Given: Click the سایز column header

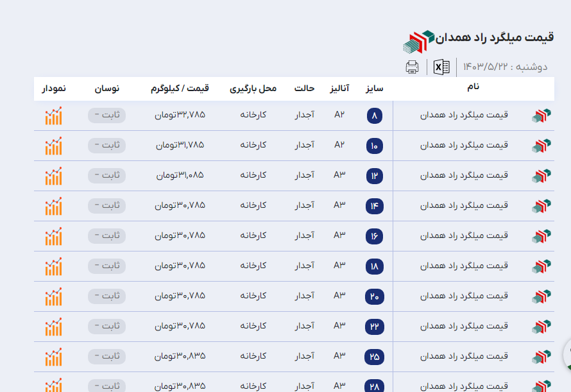Looking at the screenshot, I should [x=375, y=89].
